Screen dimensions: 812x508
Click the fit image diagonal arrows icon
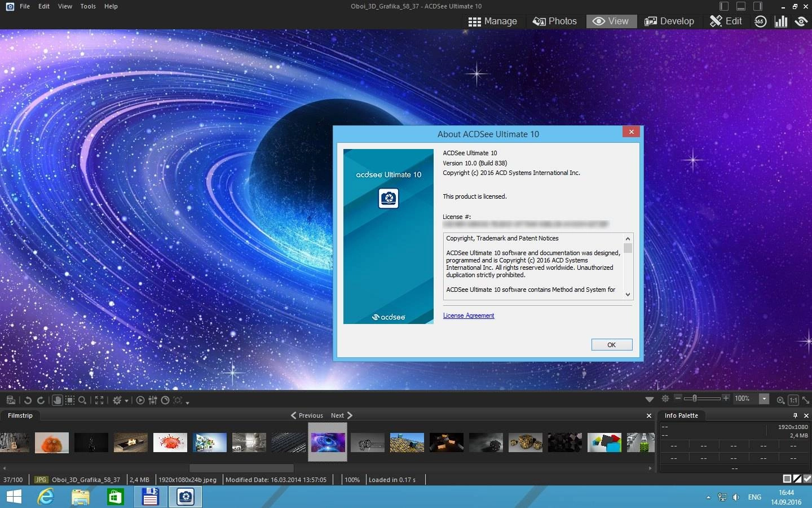tap(806, 400)
